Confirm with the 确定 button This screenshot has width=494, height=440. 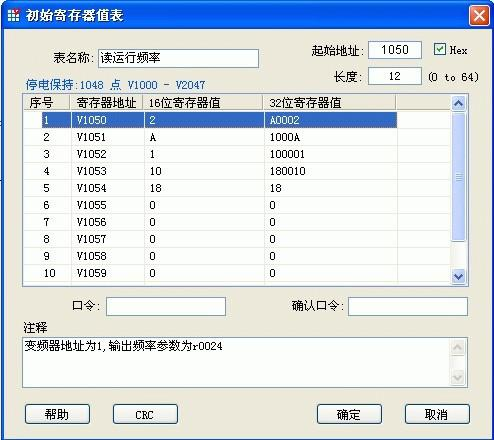pyautogui.click(x=349, y=414)
